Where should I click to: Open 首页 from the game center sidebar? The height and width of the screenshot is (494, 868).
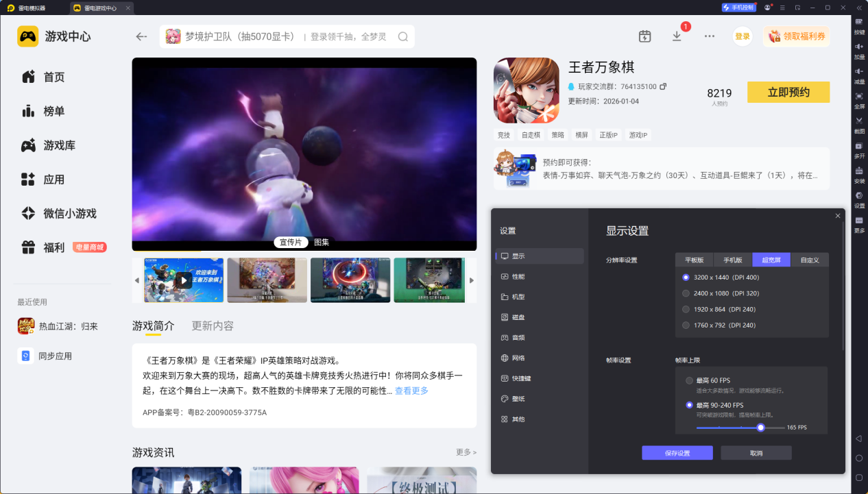(x=43, y=77)
